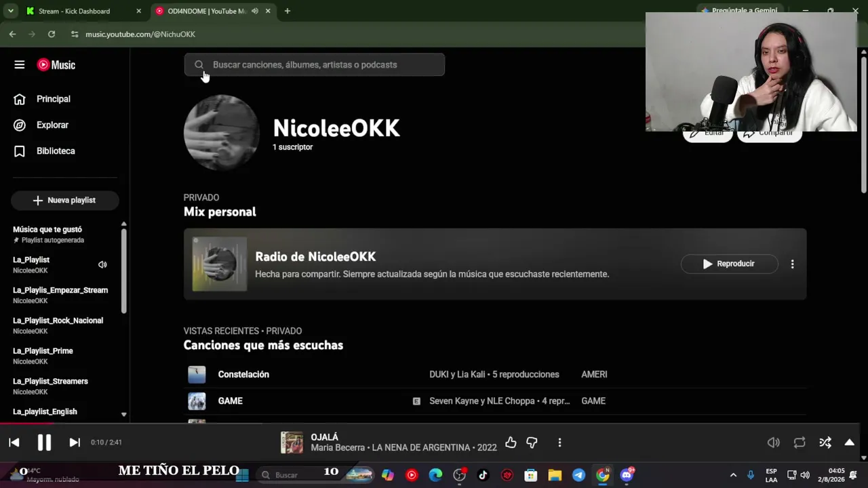Open the TikTok taskbar icon
Image resolution: width=868 pixels, height=488 pixels.
(x=483, y=475)
